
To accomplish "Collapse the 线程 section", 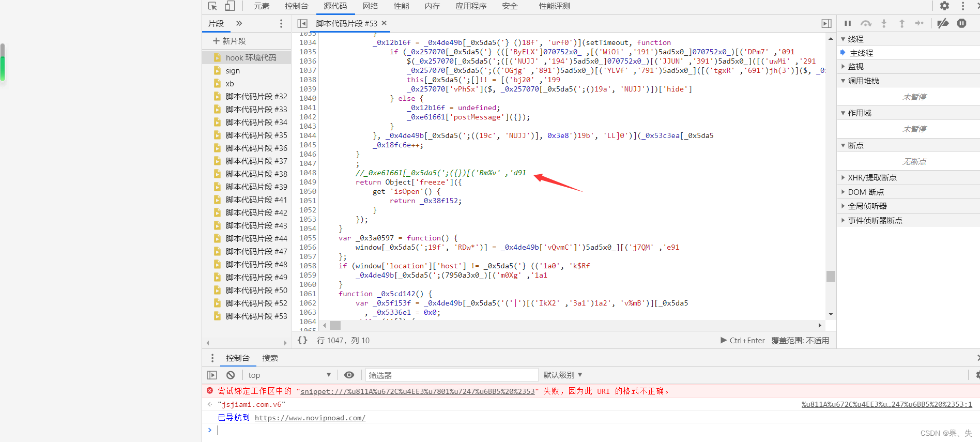I will click(x=908, y=39).
